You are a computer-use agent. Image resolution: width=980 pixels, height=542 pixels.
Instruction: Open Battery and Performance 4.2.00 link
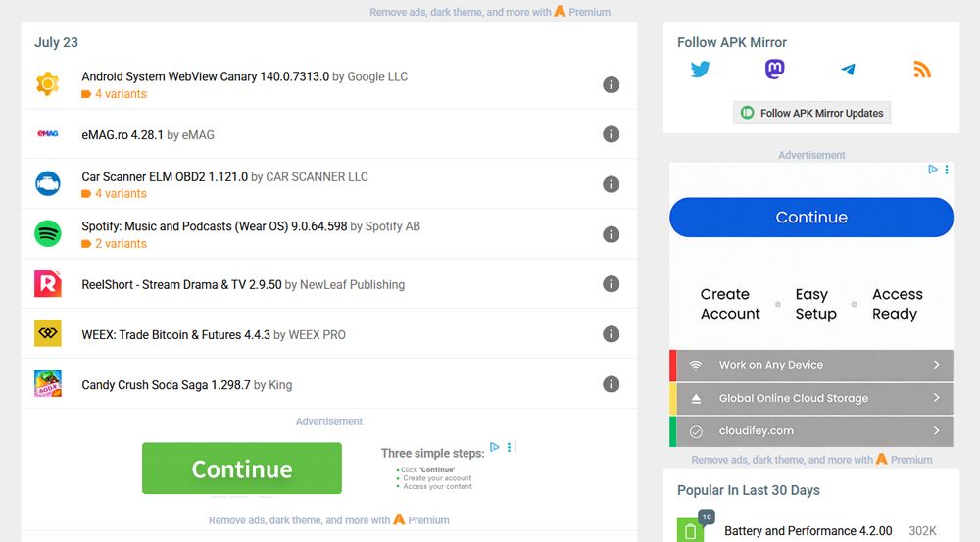(x=808, y=531)
